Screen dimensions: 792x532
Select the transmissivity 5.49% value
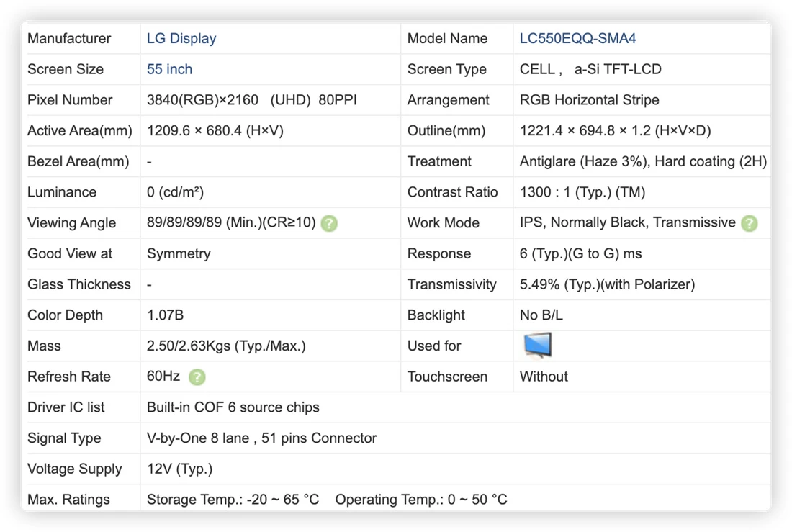tap(607, 284)
